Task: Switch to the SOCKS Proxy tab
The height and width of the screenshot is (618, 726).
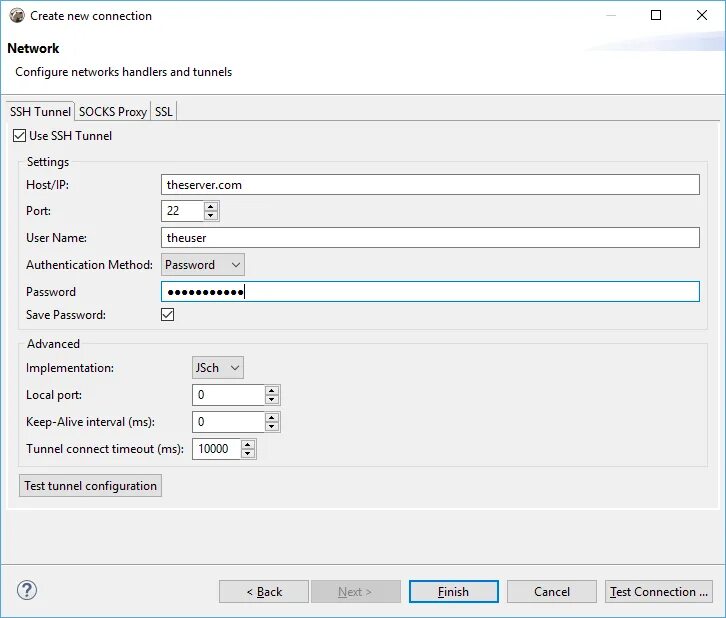Action: pos(113,112)
